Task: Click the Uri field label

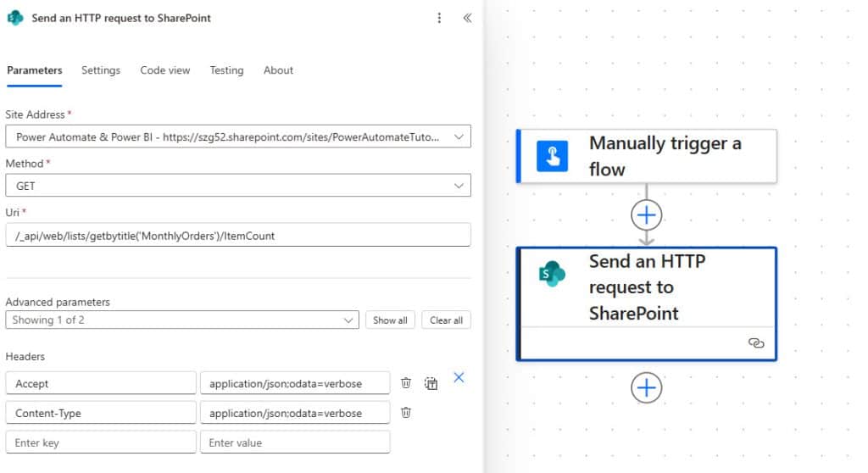Action: (12, 212)
